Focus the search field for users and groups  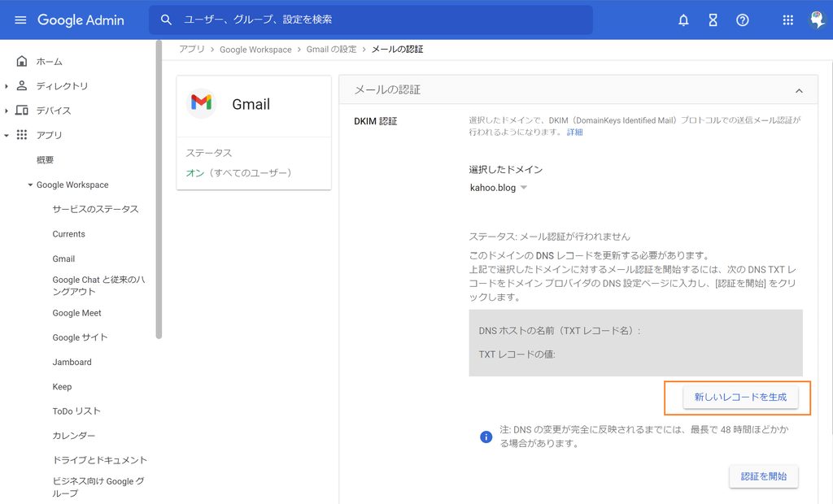[370, 20]
